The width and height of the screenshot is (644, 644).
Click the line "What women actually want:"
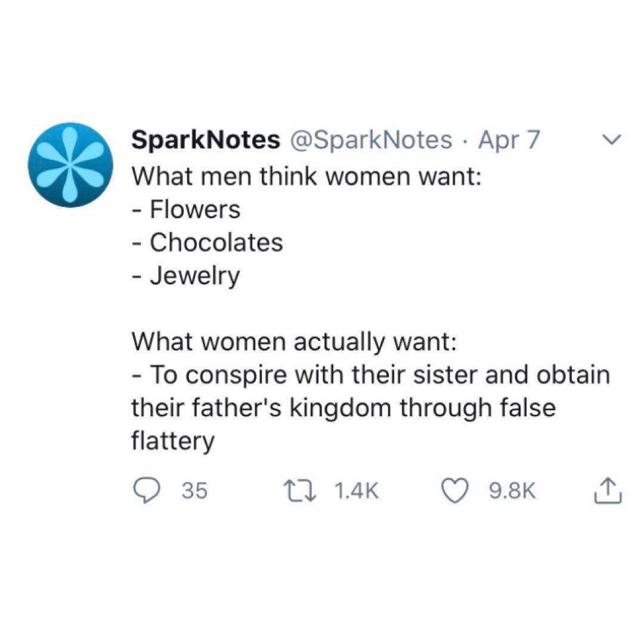coord(294,342)
